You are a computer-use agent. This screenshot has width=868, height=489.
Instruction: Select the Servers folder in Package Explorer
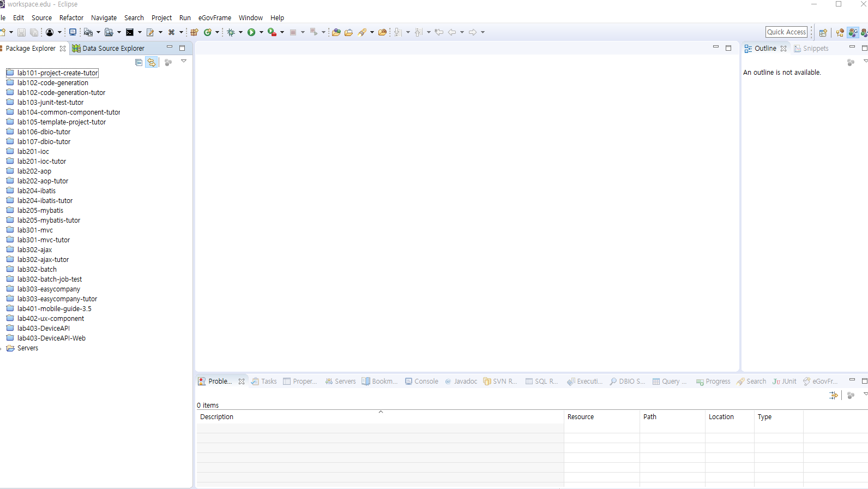click(x=22, y=348)
